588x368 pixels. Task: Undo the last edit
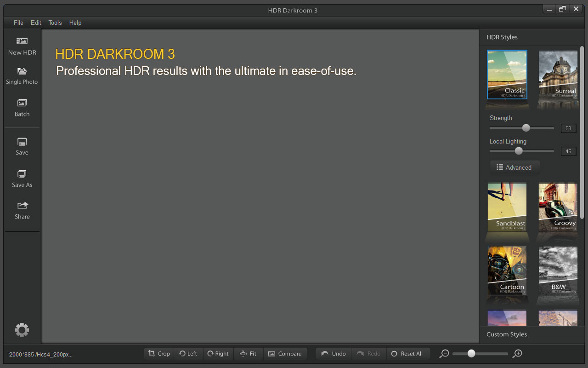coord(334,354)
